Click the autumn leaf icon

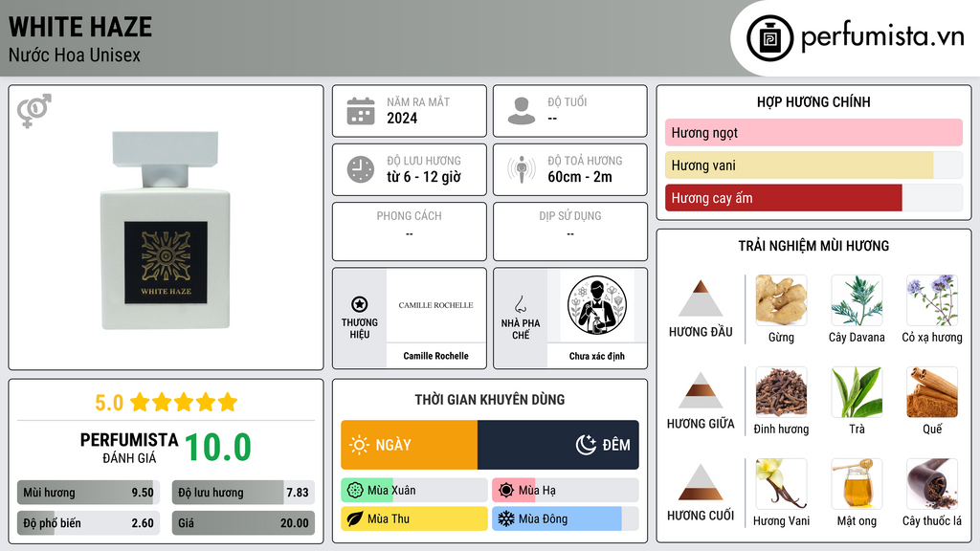point(355,519)
